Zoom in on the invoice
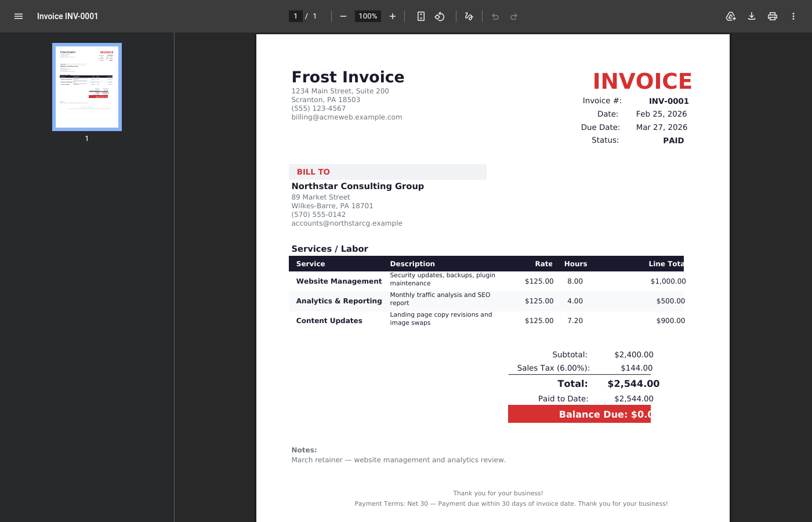Image resolution: width=812 pixels, height=522 pixels. click(x=393, y=16)
